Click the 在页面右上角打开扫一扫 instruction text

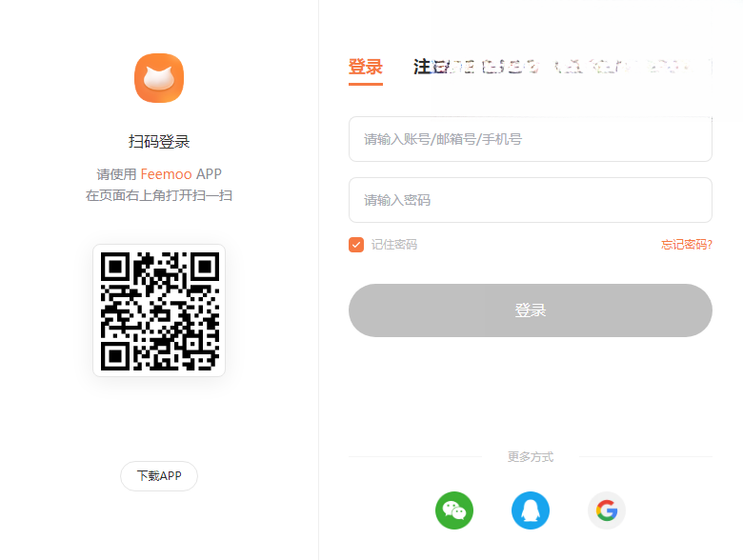(159, 195)
